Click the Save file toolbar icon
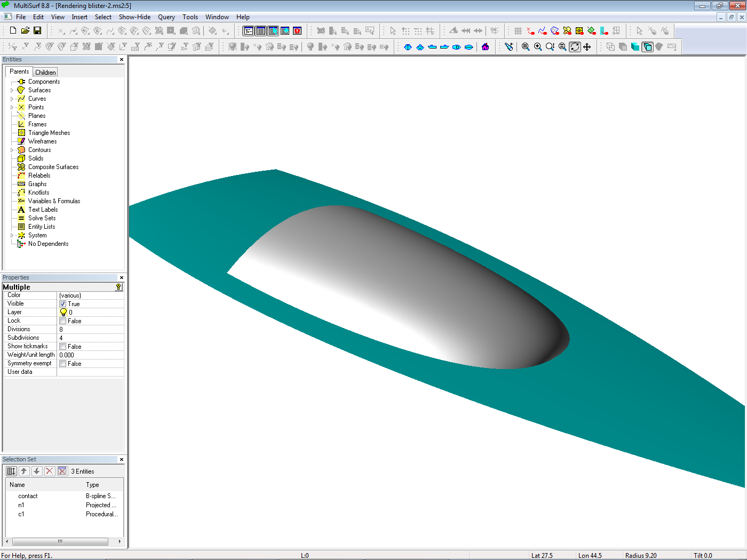747x560 pixels. (37, 31)
